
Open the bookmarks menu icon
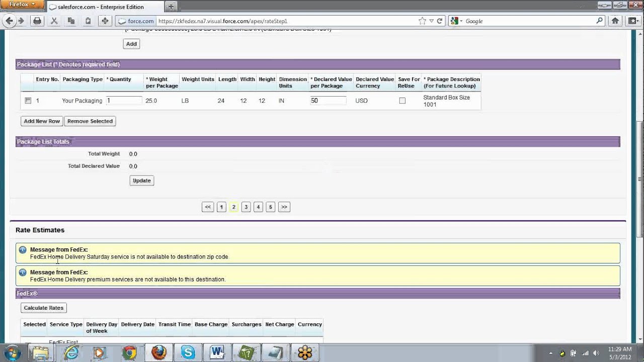click(x=632, y=21)
